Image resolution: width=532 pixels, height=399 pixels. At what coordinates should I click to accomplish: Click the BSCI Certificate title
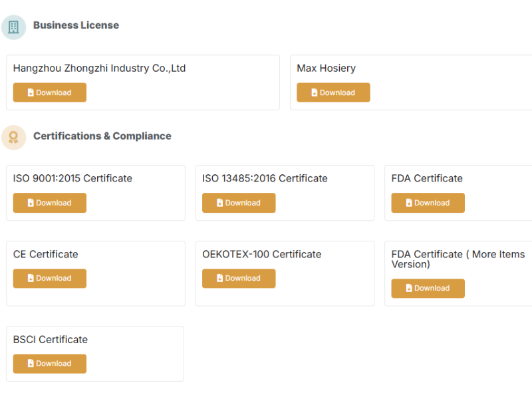point(51,339)
